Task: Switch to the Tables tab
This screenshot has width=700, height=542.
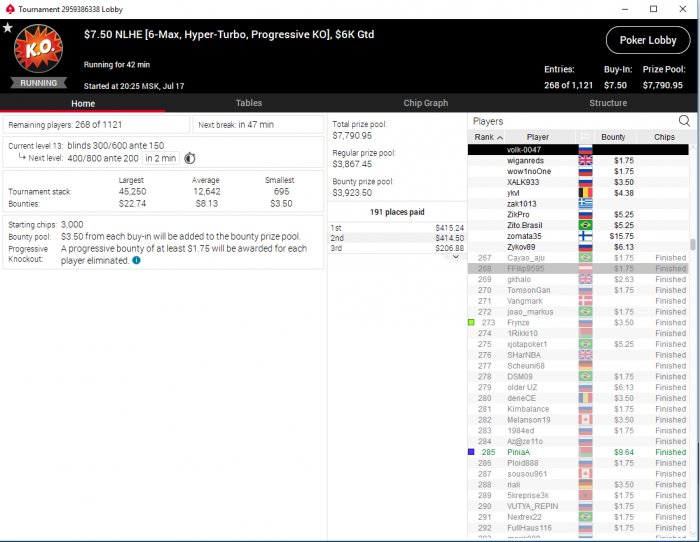Action: pyautogui.click(x=249, y=103)
